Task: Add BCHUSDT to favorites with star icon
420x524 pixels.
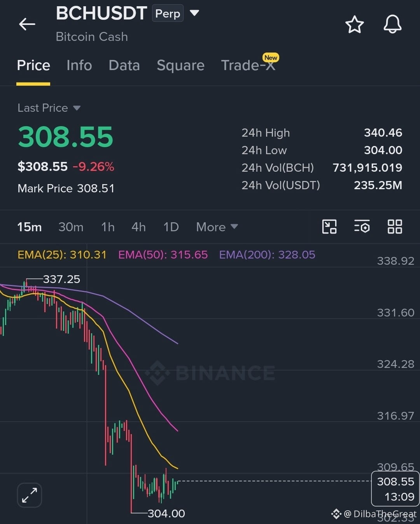Action: [x=354, y=25]
